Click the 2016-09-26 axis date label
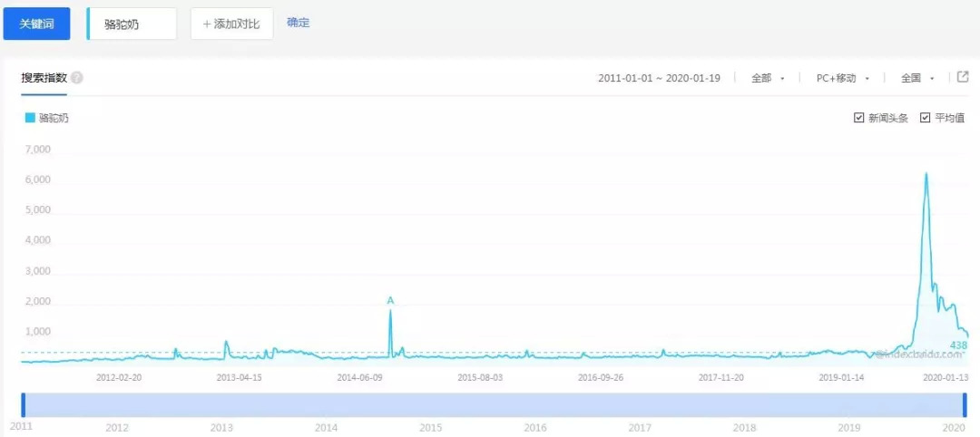980x437 pixels. (601, 378)
